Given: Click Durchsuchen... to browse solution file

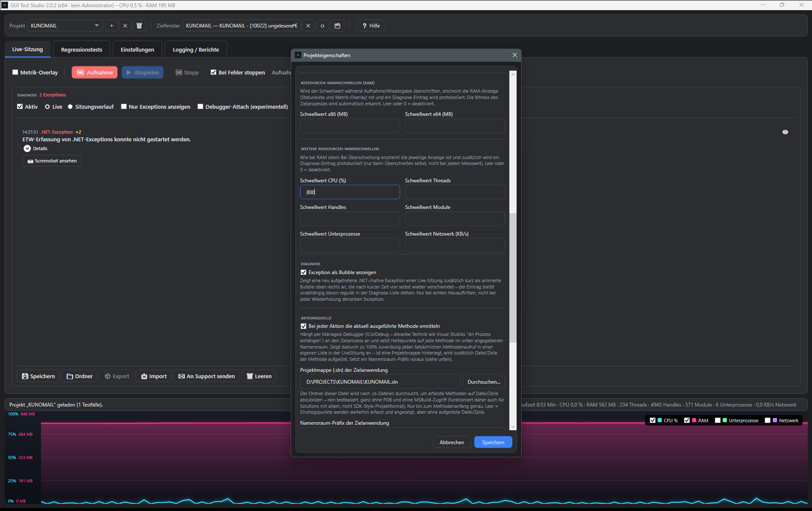Looking at the screenshot, I should 484,382.
